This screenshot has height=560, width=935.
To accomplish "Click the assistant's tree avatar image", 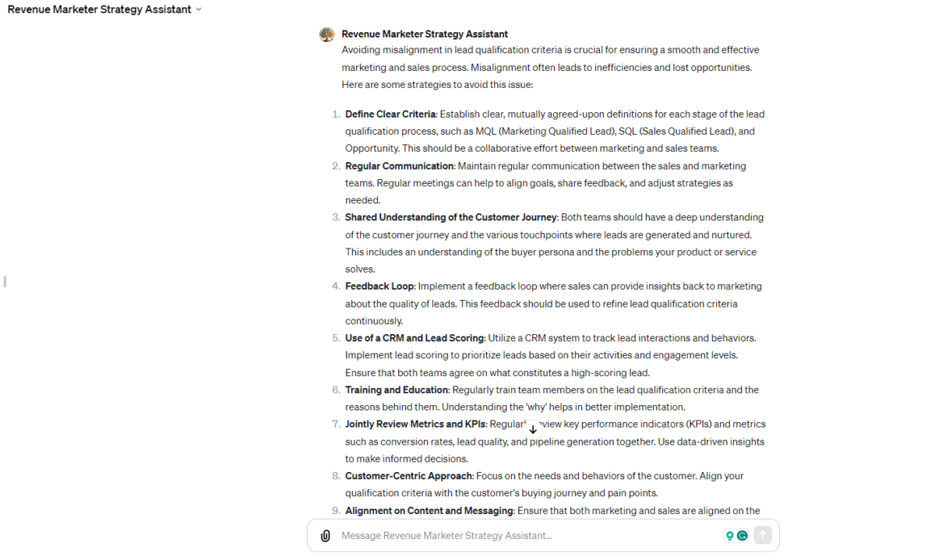I will (327, 34).
